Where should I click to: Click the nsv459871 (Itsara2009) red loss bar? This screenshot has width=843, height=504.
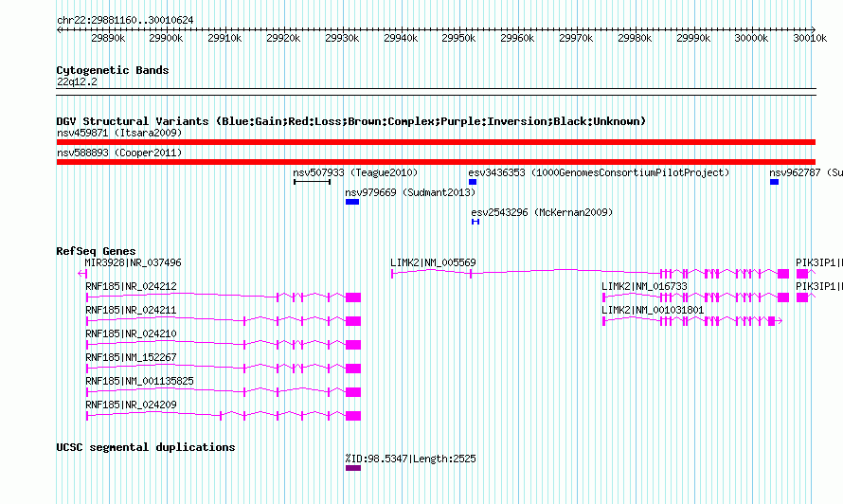coord(436,142)
